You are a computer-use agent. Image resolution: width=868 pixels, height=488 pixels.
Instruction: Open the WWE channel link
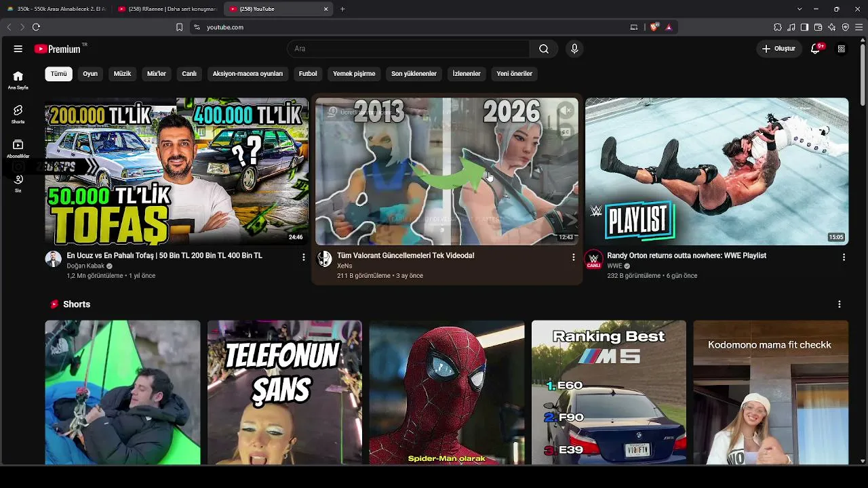(x=614, y=266)
